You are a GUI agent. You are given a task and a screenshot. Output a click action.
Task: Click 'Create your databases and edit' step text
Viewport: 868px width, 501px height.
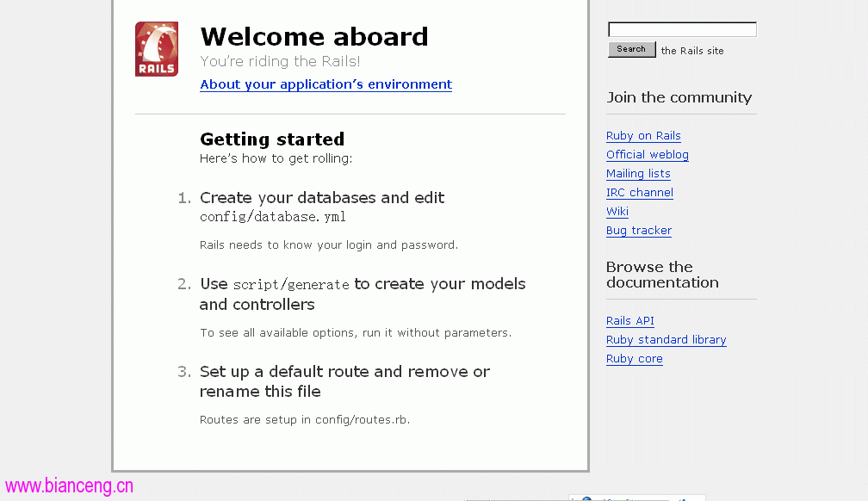(322, 198)
